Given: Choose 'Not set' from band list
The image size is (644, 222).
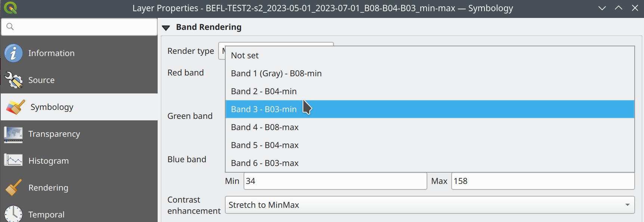Looking at the screenshot, I should (245, 55).
